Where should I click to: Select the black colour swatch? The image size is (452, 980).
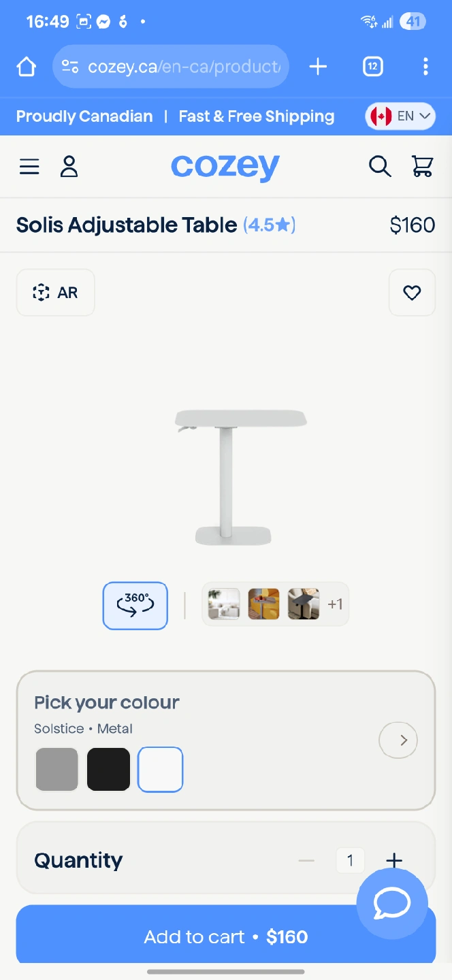pos(108,770)
